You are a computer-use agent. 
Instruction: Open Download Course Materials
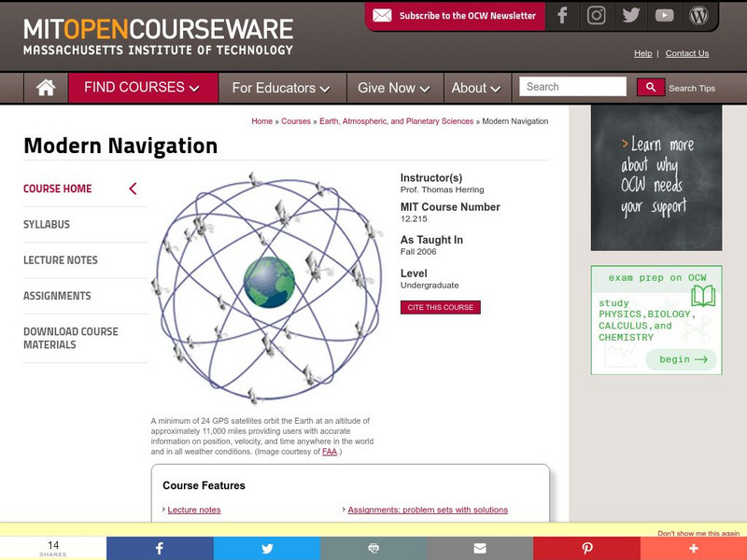click(x=71, y=338)
